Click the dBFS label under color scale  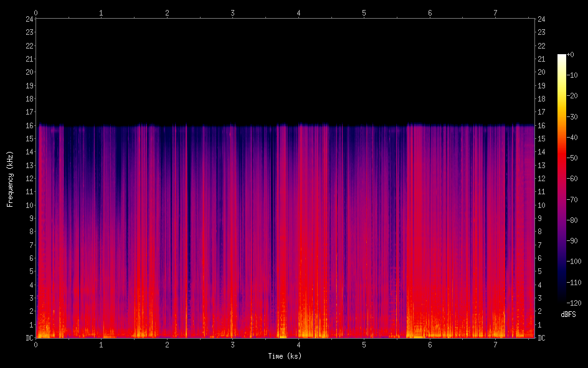(x=568, y=315)
